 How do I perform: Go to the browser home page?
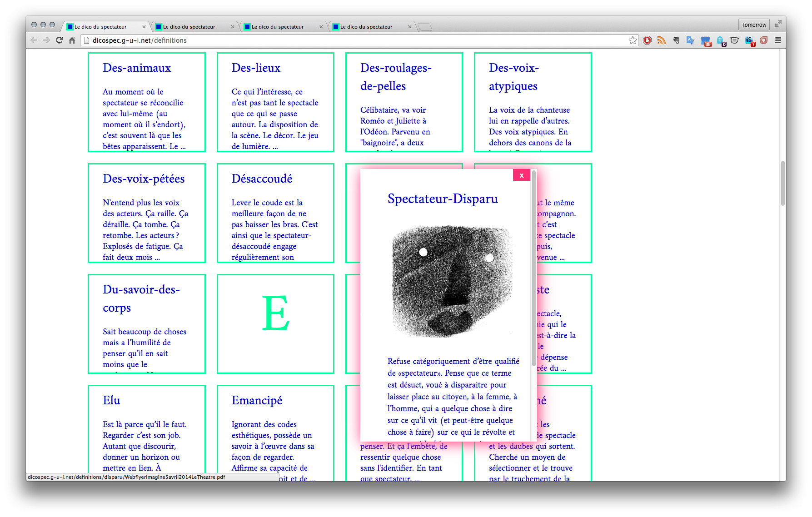[x=72, y=40]
